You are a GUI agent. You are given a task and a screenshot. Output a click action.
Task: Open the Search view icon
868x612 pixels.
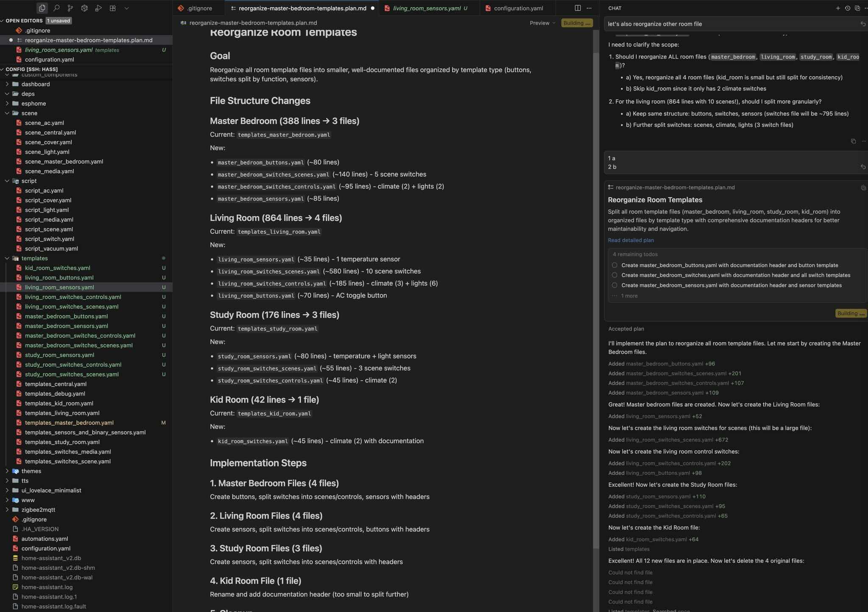[x=56, y=8]
